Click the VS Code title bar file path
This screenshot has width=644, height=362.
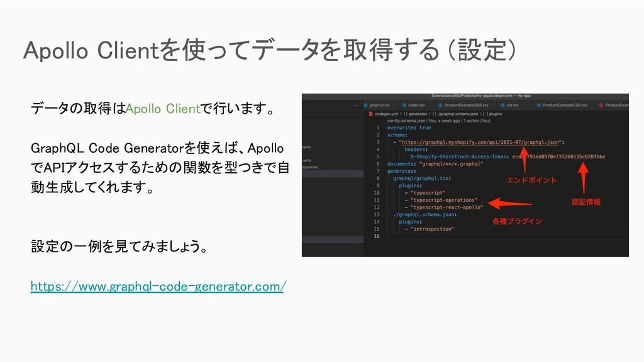click(x=481, y=96)
